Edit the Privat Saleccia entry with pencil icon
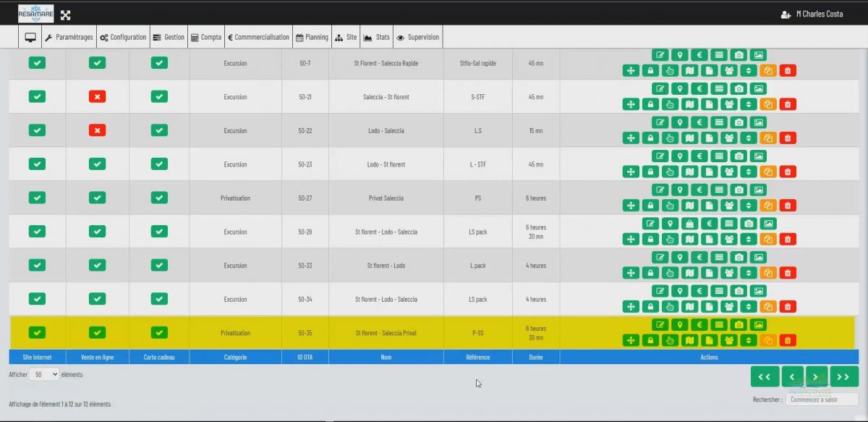Image resolution: width=868 pixels, height=422 pixels. coord(660,190)
